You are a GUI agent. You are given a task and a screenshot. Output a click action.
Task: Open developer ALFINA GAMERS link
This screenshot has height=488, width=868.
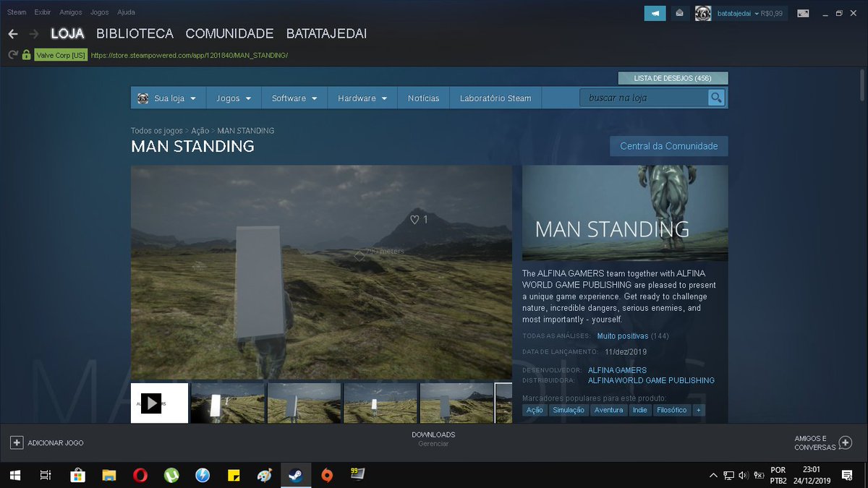(x=617, y=370)
